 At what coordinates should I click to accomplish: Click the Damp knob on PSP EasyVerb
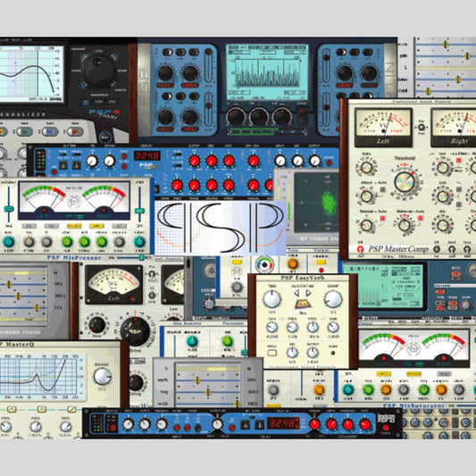pos(333,299)
